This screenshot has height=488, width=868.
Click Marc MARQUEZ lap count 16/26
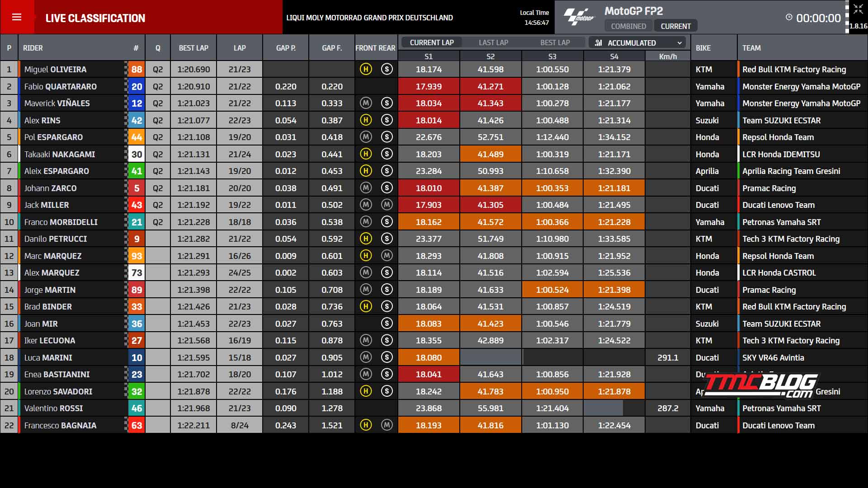click(240, 256)
